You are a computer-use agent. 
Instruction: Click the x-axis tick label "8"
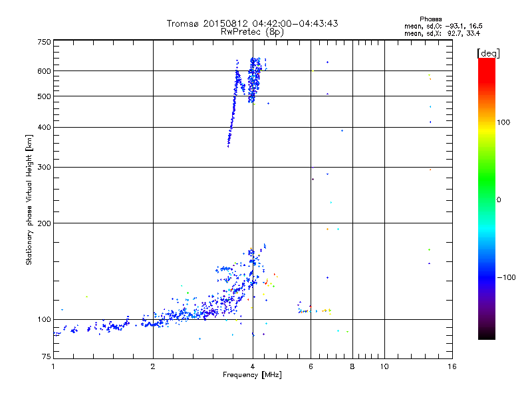(x=352, y=366)
